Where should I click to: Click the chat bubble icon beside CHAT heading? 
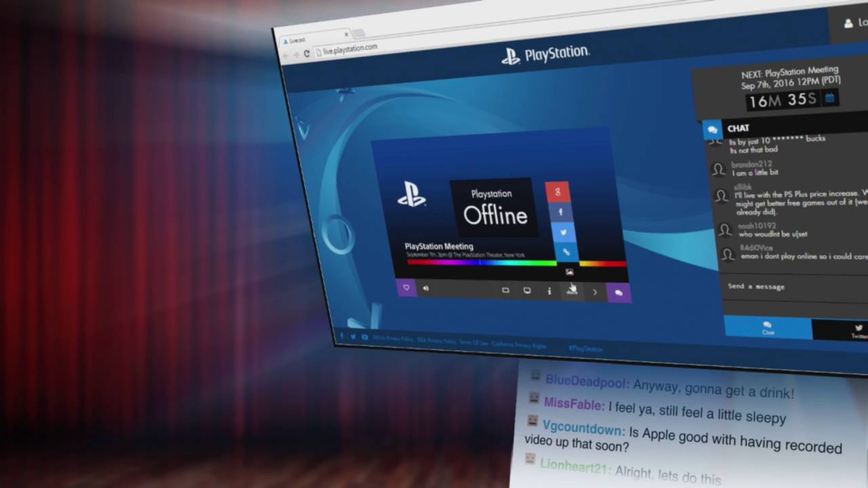click(712, 129)
